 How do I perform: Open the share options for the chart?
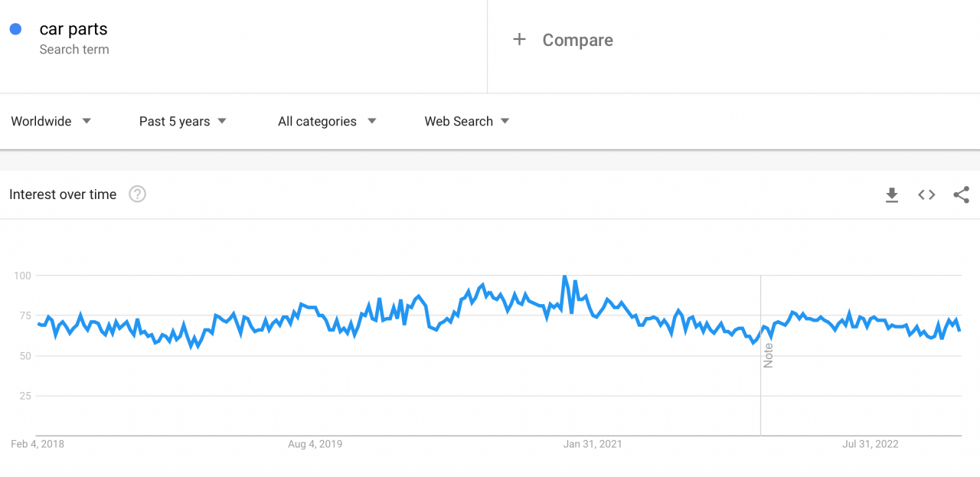961,194
